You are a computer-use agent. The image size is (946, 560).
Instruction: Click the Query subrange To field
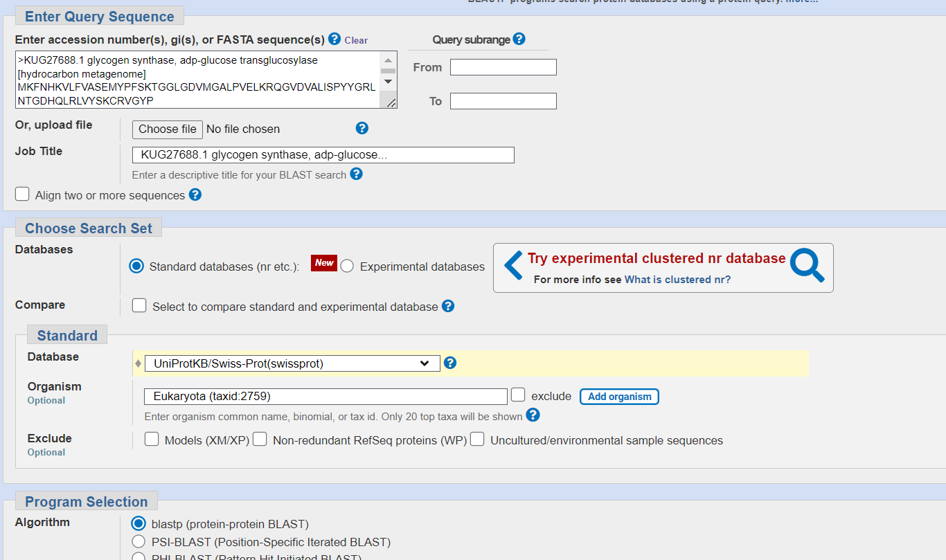click(x=503, y=101)
